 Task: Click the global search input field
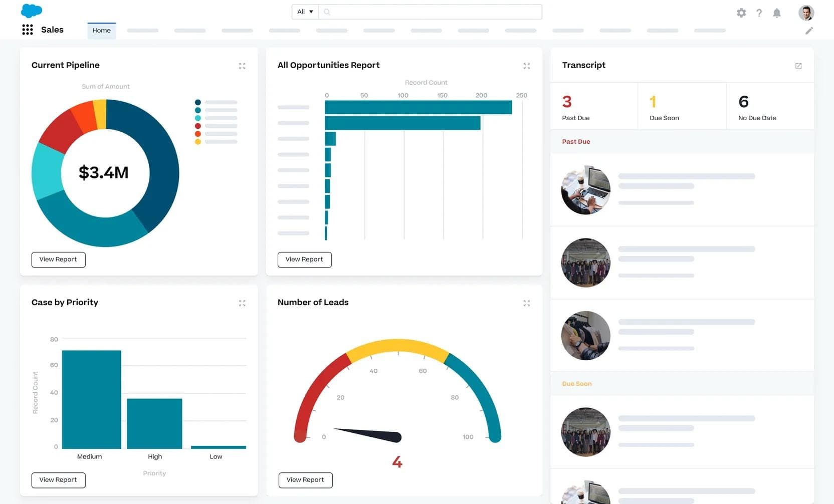pyautogui.click(x=435, y=12)
